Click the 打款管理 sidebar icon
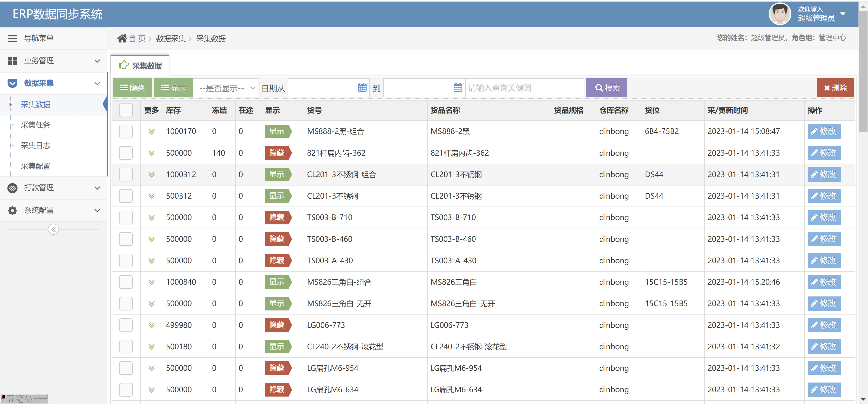The height and width of the screenshot is (404, 868). tap(12, 188)
